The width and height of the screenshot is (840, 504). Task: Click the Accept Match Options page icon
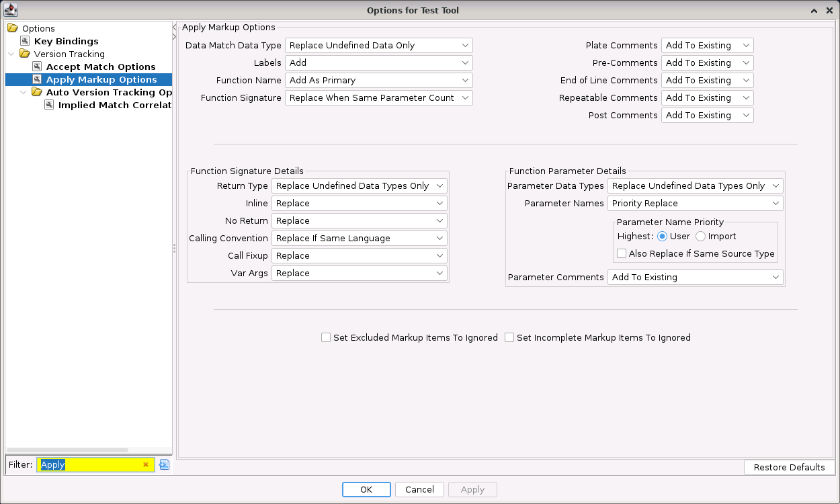click(x=38, y=67)
